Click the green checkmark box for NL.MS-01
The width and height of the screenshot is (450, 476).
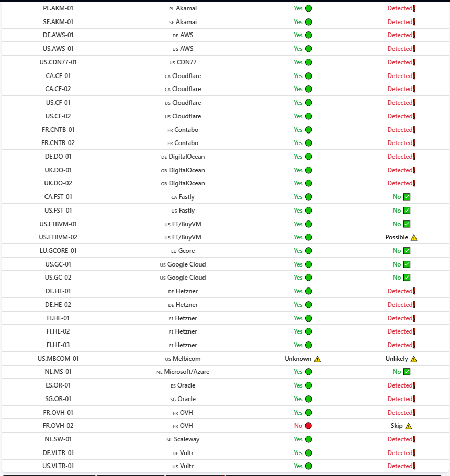coord(407,372)
